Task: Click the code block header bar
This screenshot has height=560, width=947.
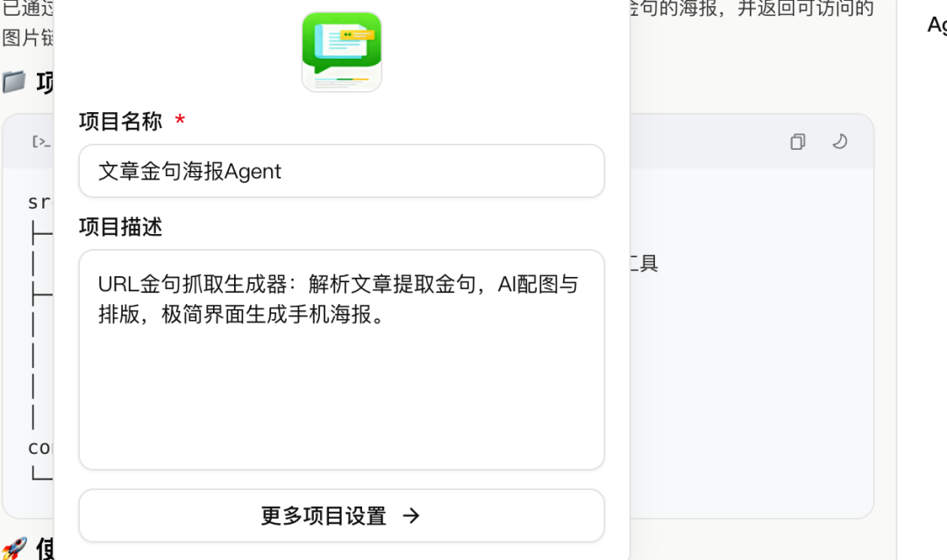Action: [752, 142]
